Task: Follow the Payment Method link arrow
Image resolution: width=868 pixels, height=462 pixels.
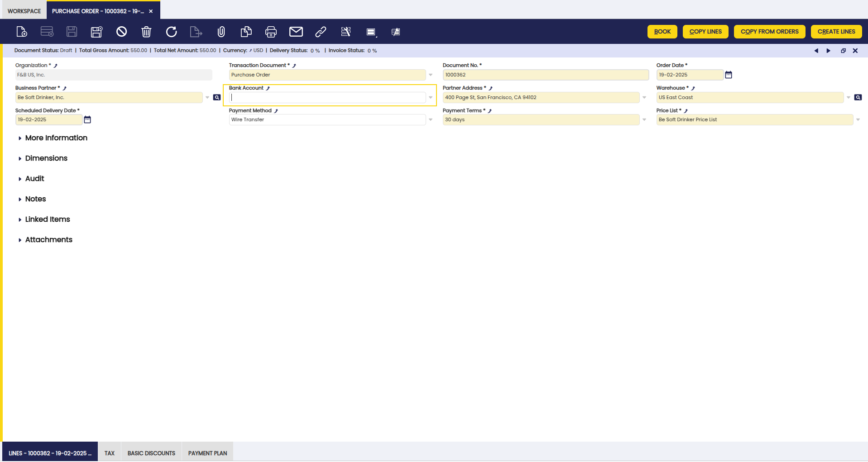Action: coord(276,111)
